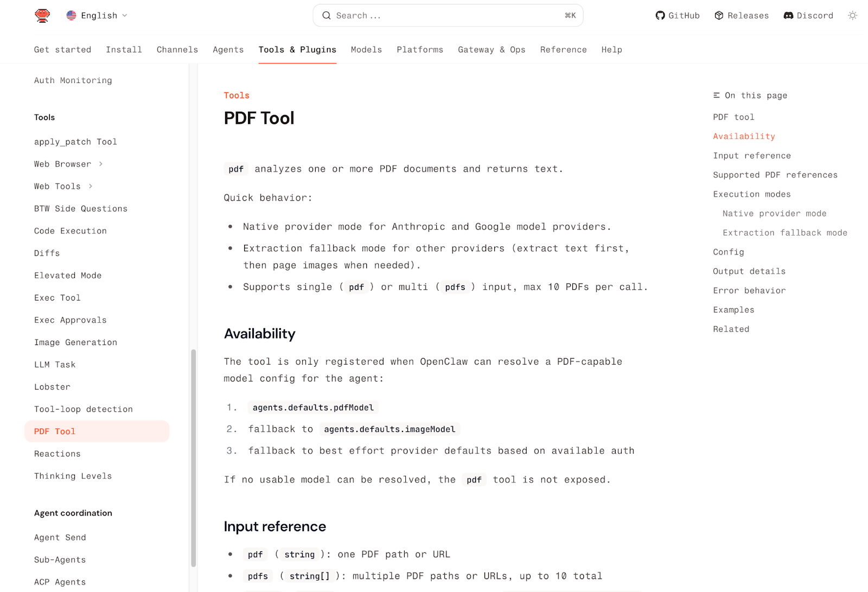The height and width of the screenshot is (592, 868).
Task: Expand the Web Browser sidebar section
Action: click(x=101, y=164)
